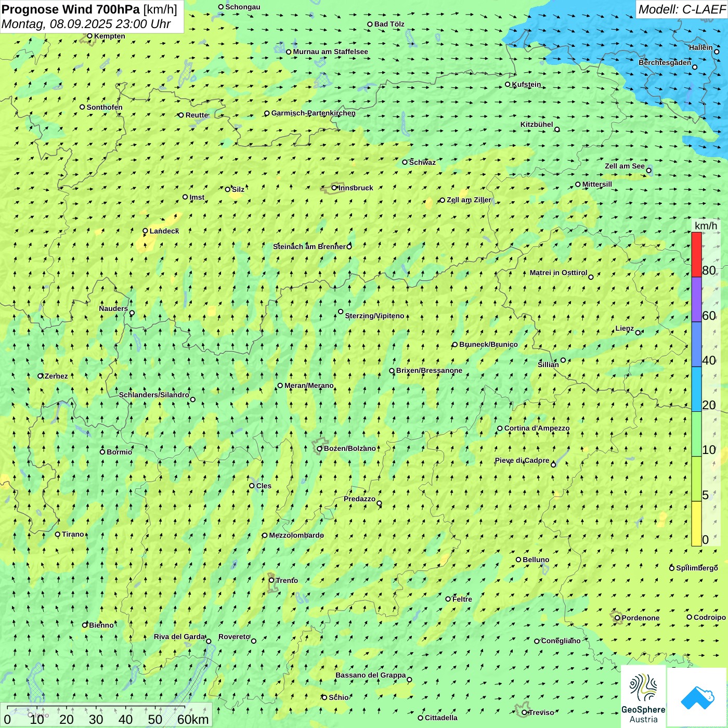The width and height of the screenshot is (728, 728).
Task: Click the Bassano del Grappa label
Action: click(371, 675)
